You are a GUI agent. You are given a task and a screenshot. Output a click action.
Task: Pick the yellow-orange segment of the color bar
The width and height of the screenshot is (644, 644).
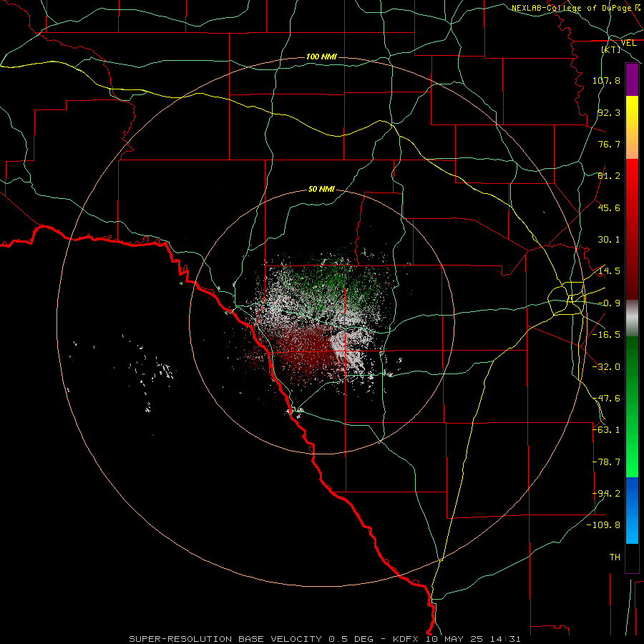632,127
